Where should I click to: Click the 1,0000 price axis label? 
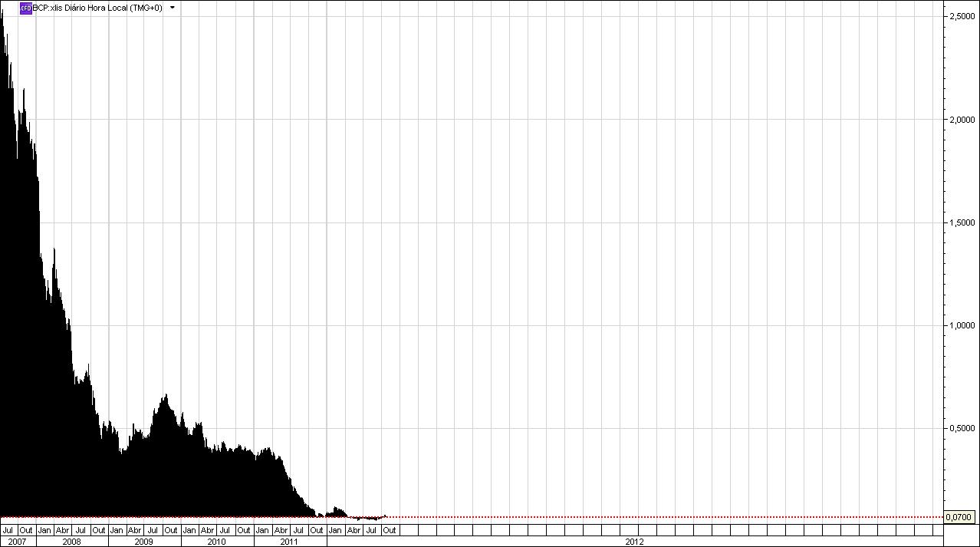click(x=962, y=325)
